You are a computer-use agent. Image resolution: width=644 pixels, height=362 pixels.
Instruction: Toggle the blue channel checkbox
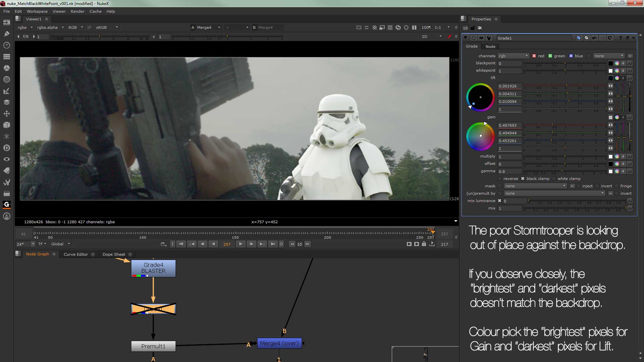point(571,56)
